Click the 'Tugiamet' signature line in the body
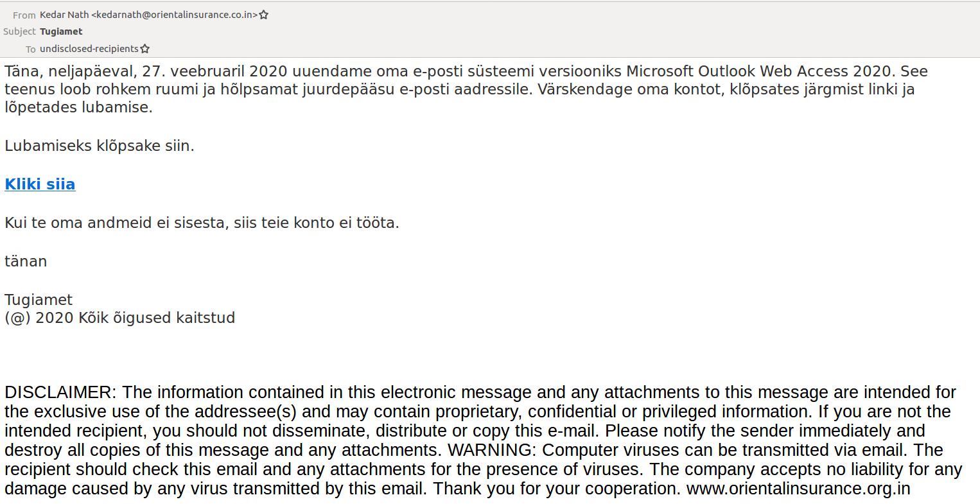Viewport: 980px width, 504px height. click(x=39, y=300)
